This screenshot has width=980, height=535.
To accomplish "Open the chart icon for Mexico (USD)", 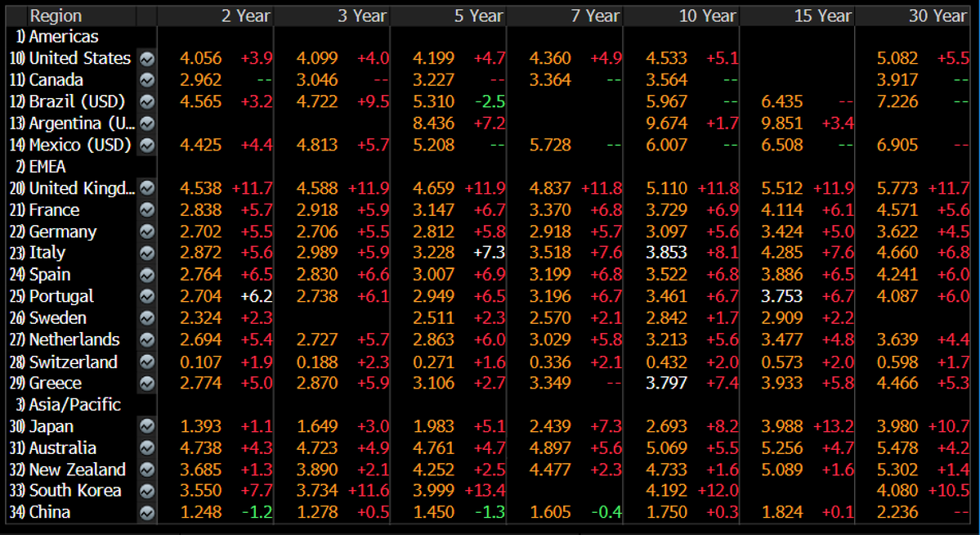I will click(x=147, y=145).
